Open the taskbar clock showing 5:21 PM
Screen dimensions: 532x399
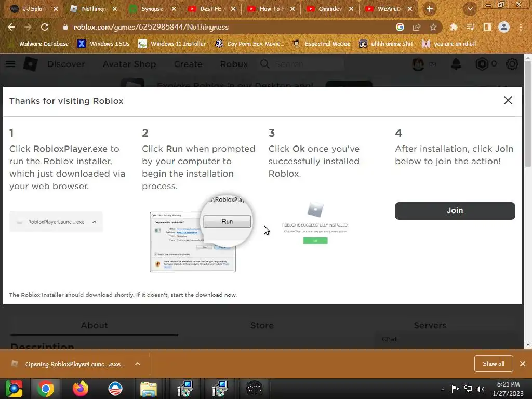tap(508, 389)
